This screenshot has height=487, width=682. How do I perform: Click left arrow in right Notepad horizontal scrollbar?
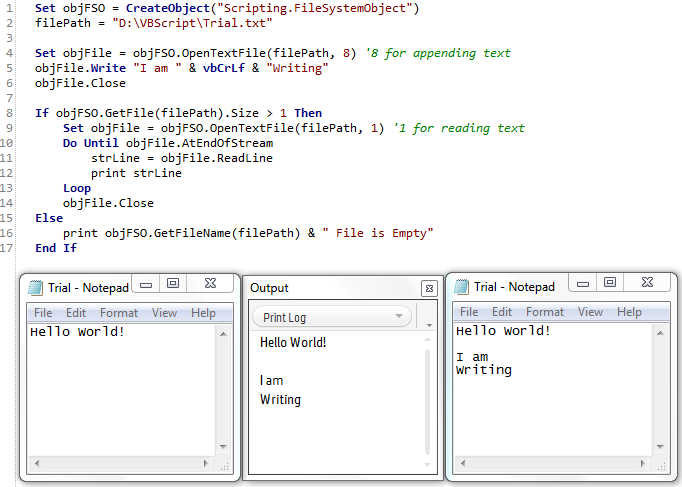tap(462, 464)
